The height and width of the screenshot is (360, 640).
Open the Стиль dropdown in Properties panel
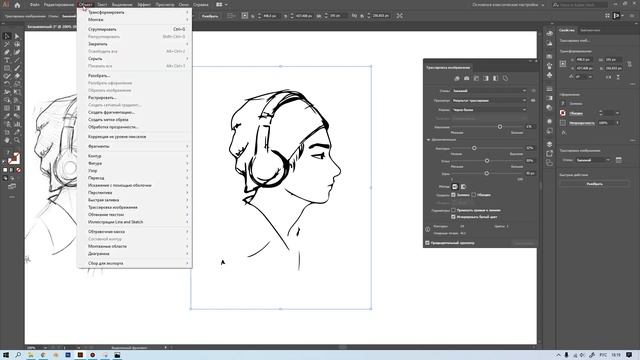[593, 160]
